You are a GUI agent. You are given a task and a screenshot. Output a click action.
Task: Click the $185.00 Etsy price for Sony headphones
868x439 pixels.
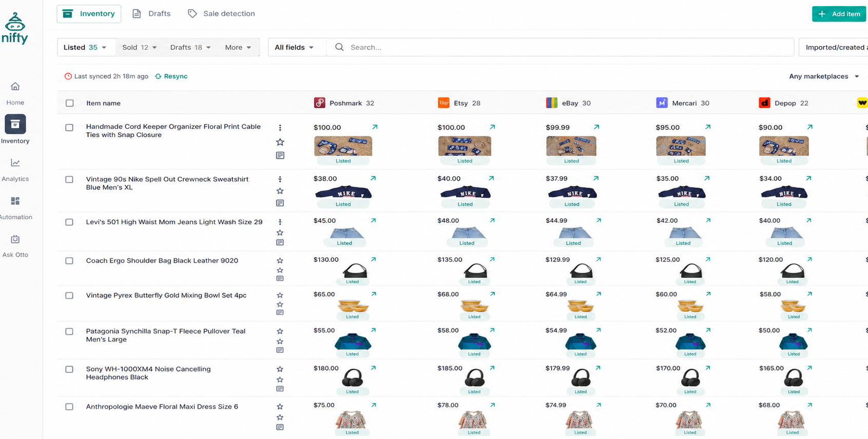point(450,368)
